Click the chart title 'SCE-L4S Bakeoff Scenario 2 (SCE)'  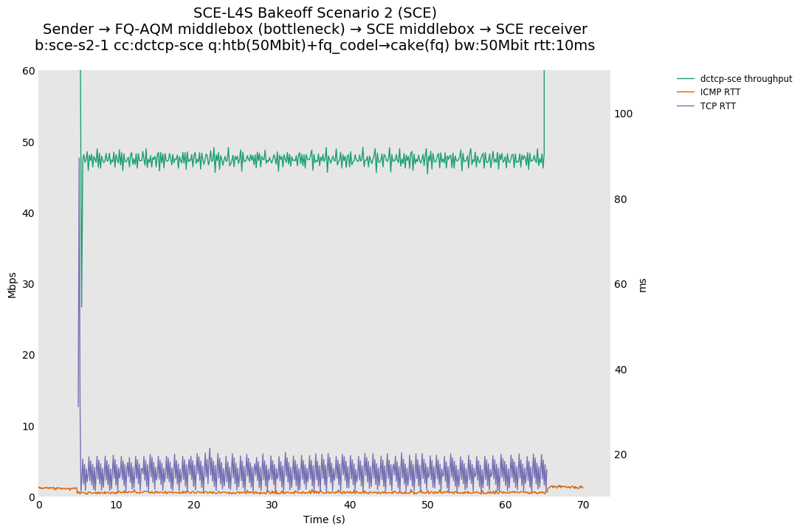(x=315, y=13)
